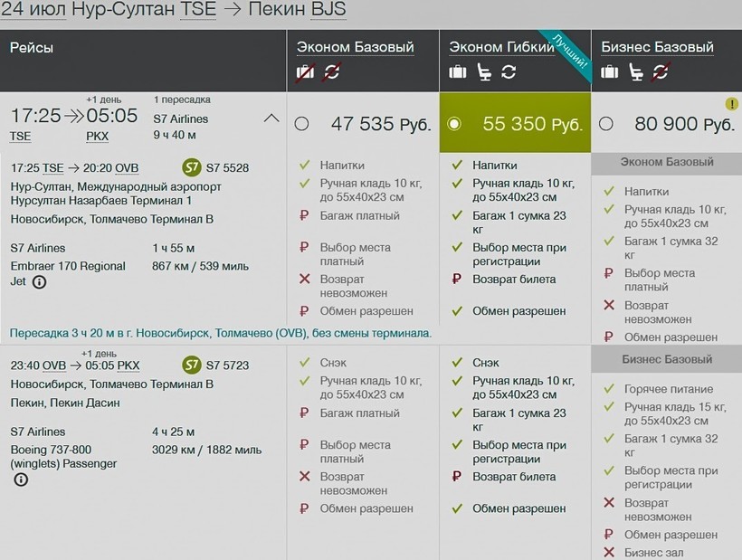The image size is (742, 560).
Task: Select the 55 350 Руб. fare radio button
Action: tap(454, 124)
